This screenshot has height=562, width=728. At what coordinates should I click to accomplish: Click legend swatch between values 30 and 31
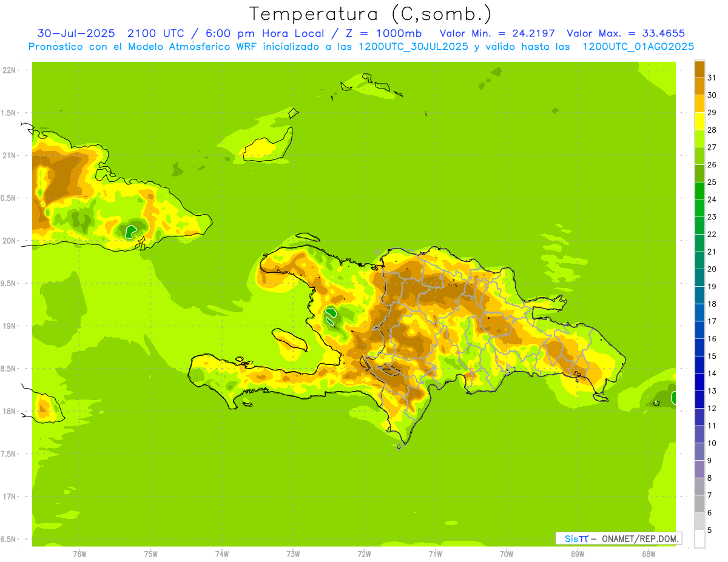[699, 86]
